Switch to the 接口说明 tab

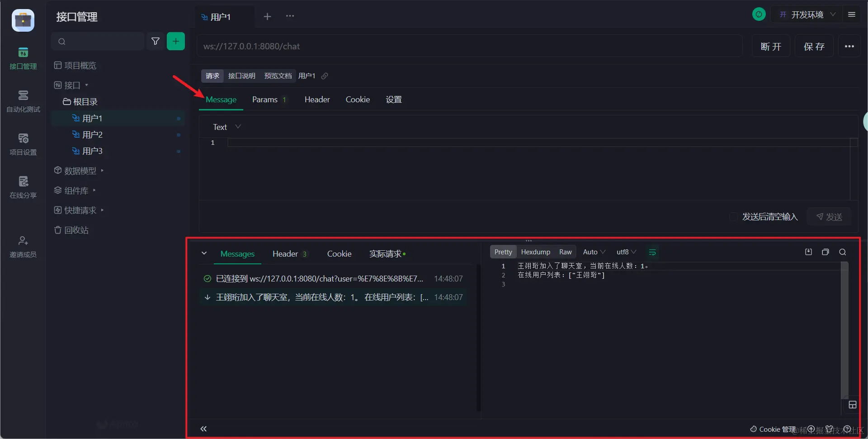pyautogui.click(x=241, y=76)
